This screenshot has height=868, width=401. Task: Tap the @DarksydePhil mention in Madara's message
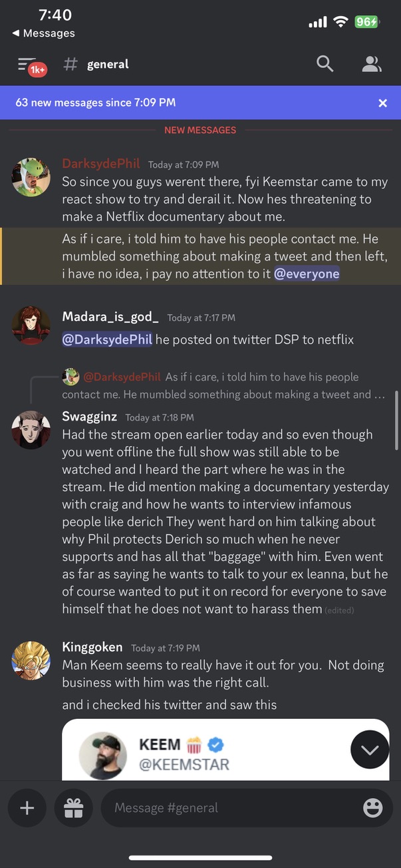[107, 339]
